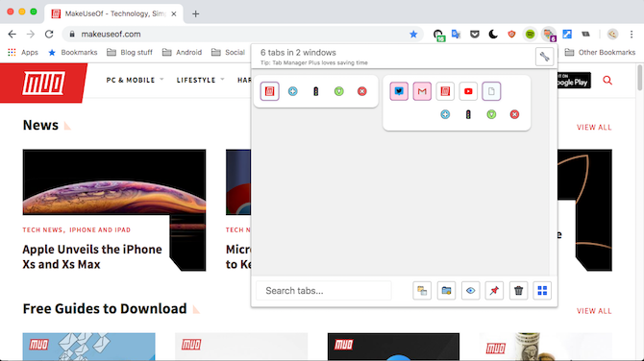Select MakeUseOf tab in first window group

click(x=270, y=91)
